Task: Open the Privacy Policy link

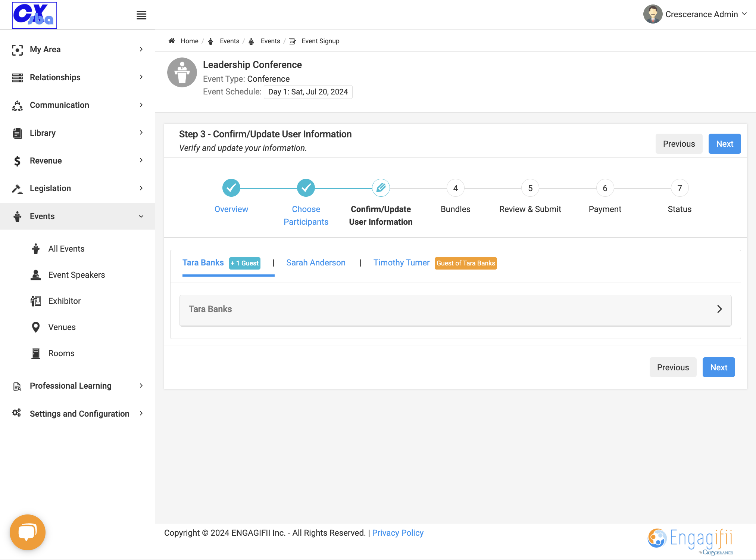Action: (398, 533)
